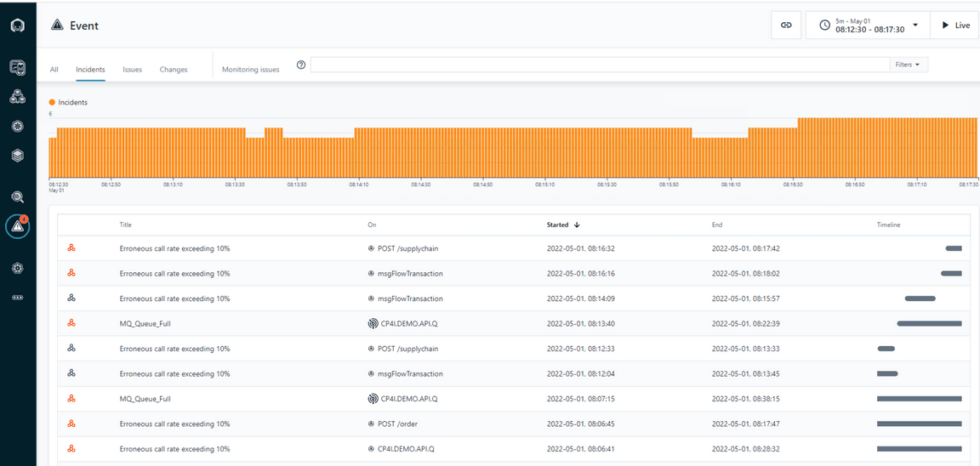Click the Live mode button
980x466 pixels.
pos(955,25)
